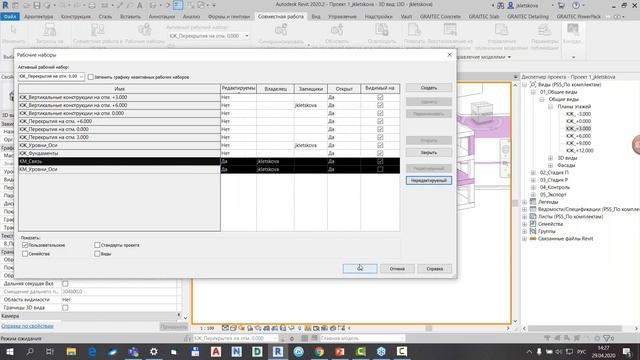640x360 pixels.
Task: Select workset row КЖ_Уровни_Оси in table
Action: coord(119,145)
